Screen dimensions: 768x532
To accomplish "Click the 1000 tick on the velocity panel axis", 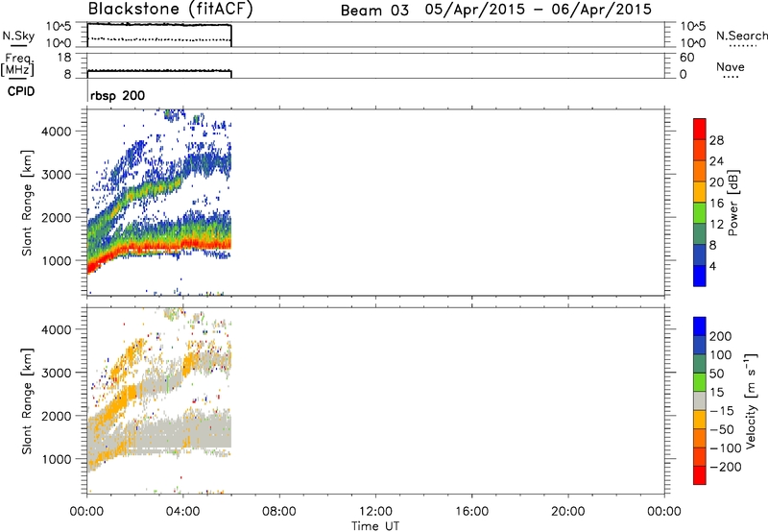I will [56, 459].
